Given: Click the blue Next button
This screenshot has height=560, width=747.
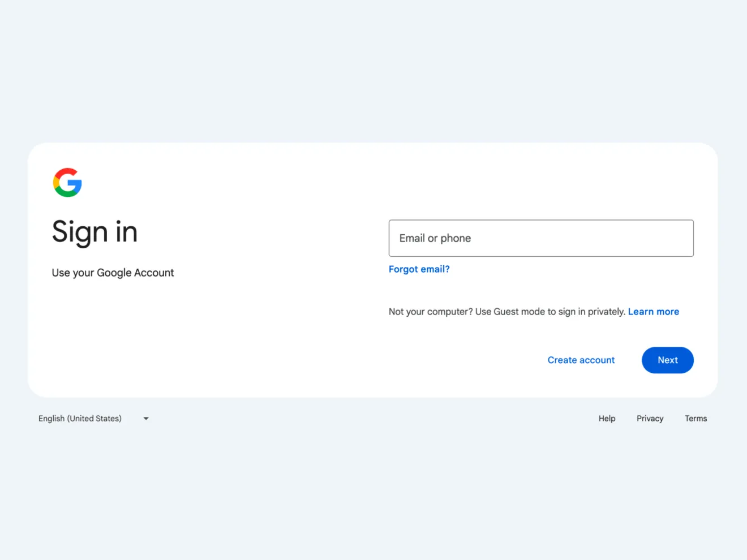Looking at the screenshot, I should 668,360.
